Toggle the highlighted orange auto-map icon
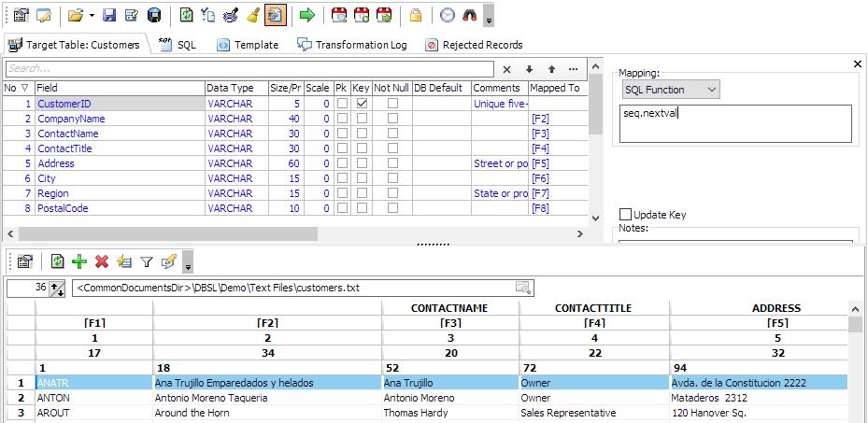The height and width of the screenshot is (423, 868). coord(275,16)
